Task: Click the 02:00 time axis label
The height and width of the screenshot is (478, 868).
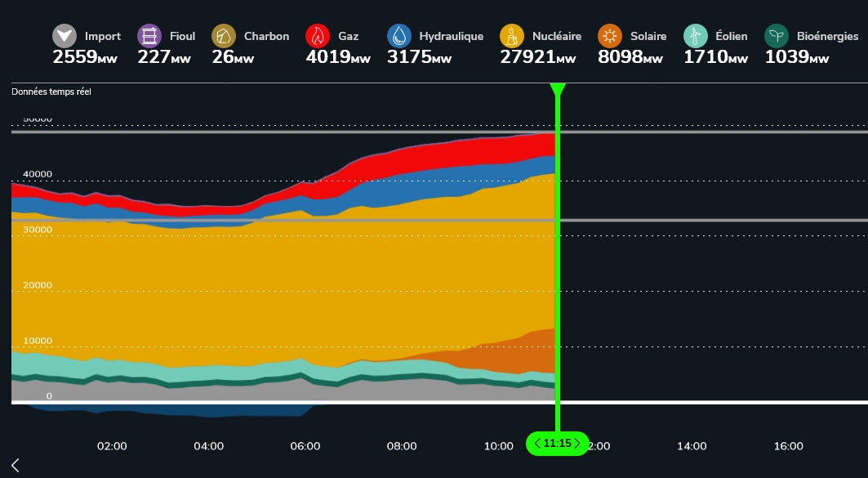Action: [x=112, y=446]
